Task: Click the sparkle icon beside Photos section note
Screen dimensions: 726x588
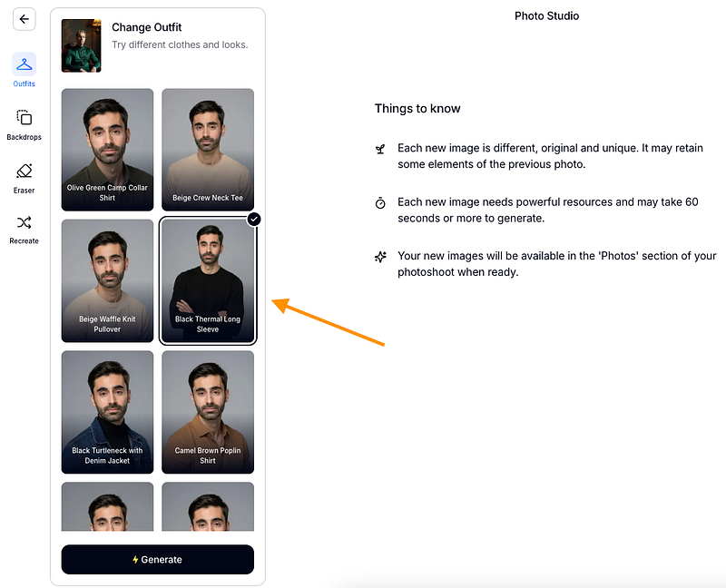Action: point(380,257)
